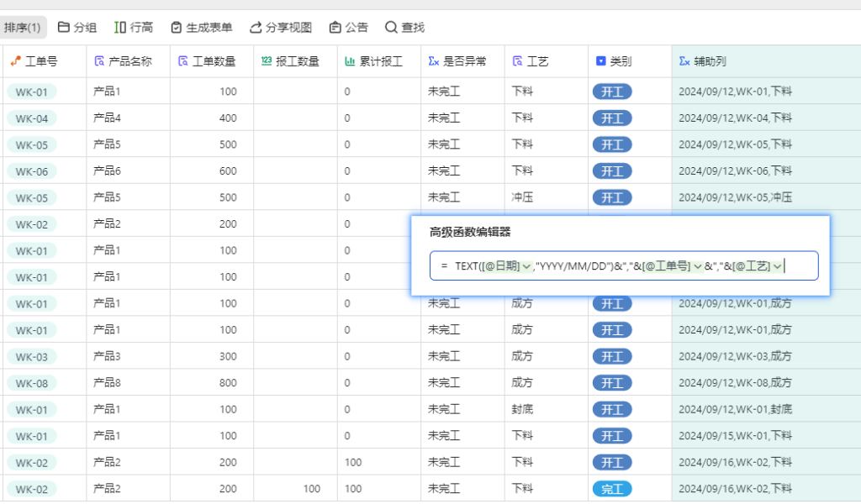Select the 封底 process cell
The width and height of the screenshot is (861, 504).
point(547,409)
